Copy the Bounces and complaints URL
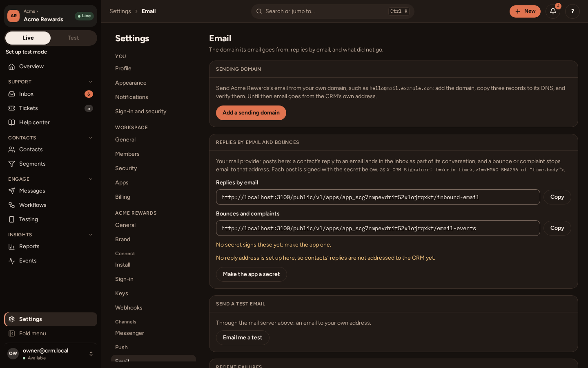The width and height of the screenshot is (588, 368). pos(557,228)
